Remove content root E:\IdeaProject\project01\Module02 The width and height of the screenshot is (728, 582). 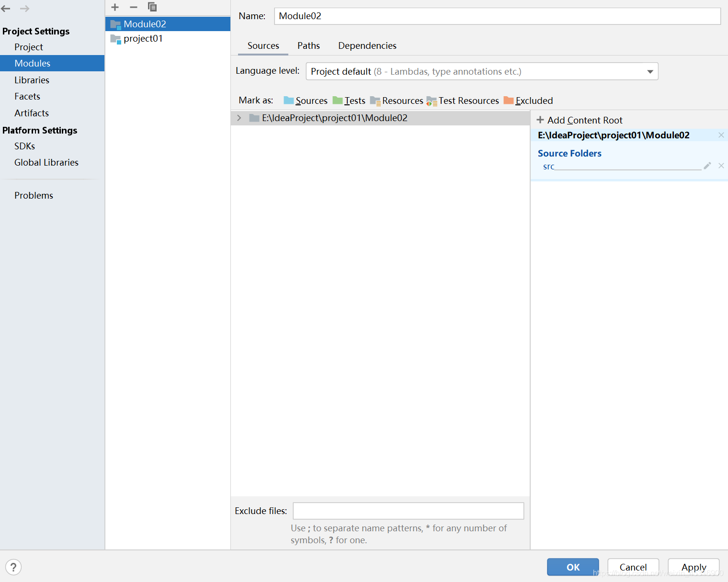721,135
